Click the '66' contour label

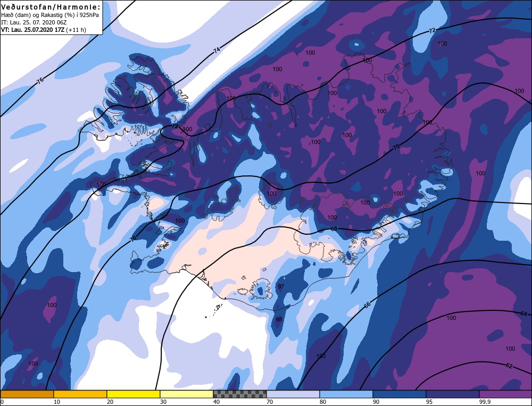[368, 304]
